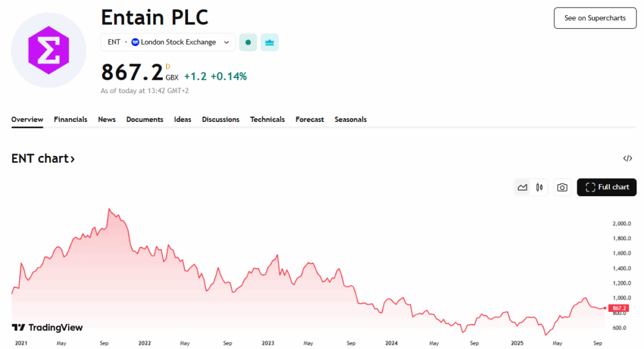The width and height of the screenshot is (644, 349).
Task: Click the GBX currency label
Action: 172,77
